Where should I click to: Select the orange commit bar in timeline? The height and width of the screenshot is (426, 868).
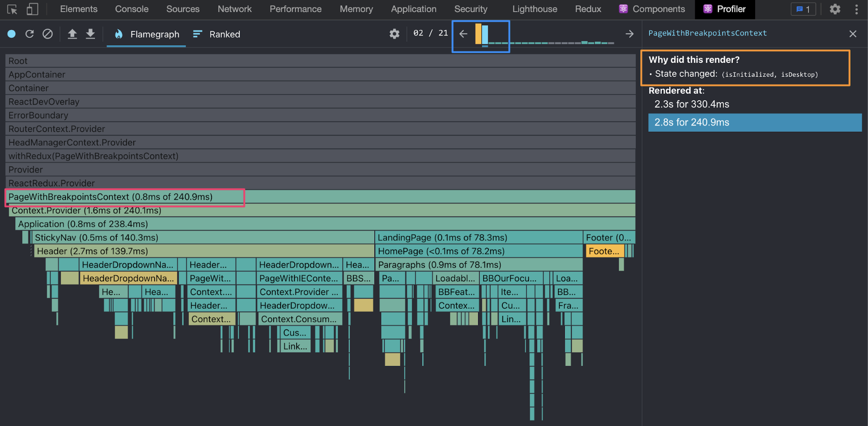point(478,34)
